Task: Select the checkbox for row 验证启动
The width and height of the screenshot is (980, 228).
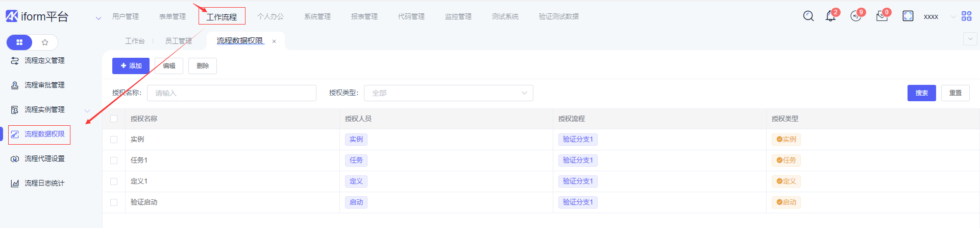Action: click(114, 202)
